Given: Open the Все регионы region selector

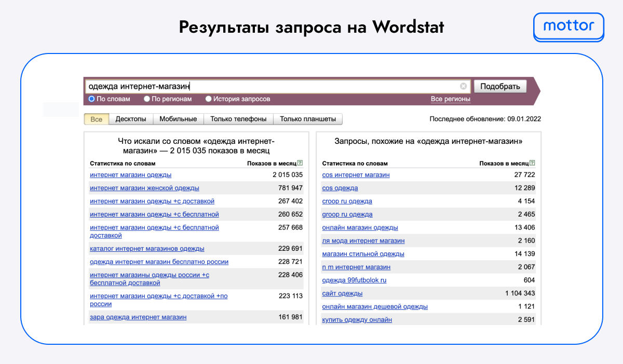Looking at the screenshot, I should coord(451,99).
